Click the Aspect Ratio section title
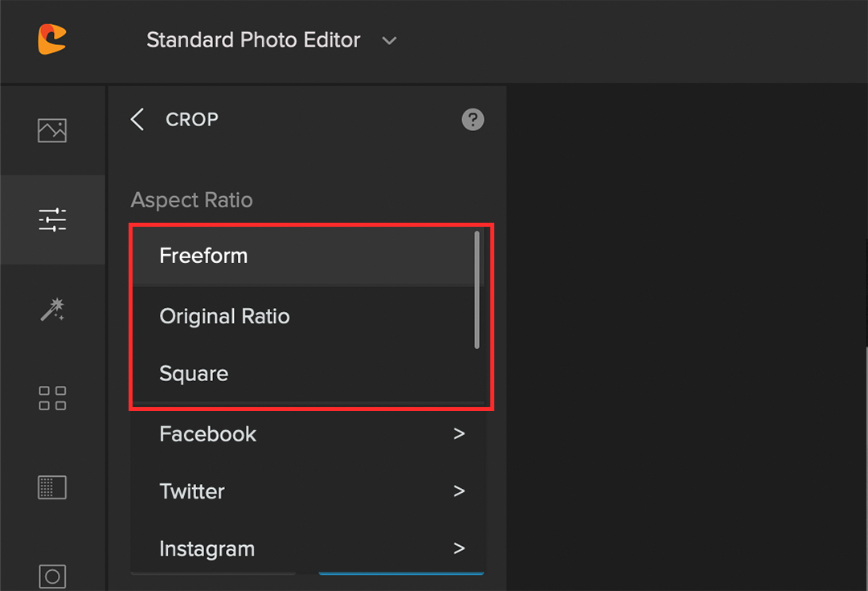The height and width of the screenshot is (591, 868). (191, 199)
